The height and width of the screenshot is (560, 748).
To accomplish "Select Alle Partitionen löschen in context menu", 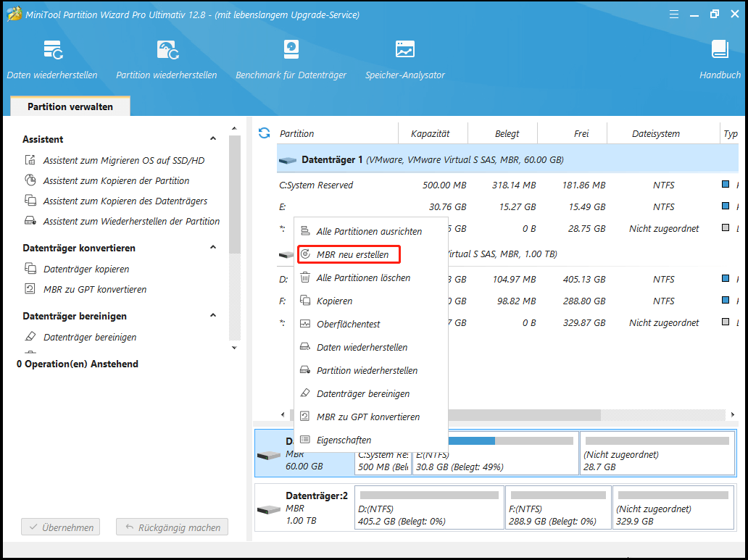I will tap(370, 277).
